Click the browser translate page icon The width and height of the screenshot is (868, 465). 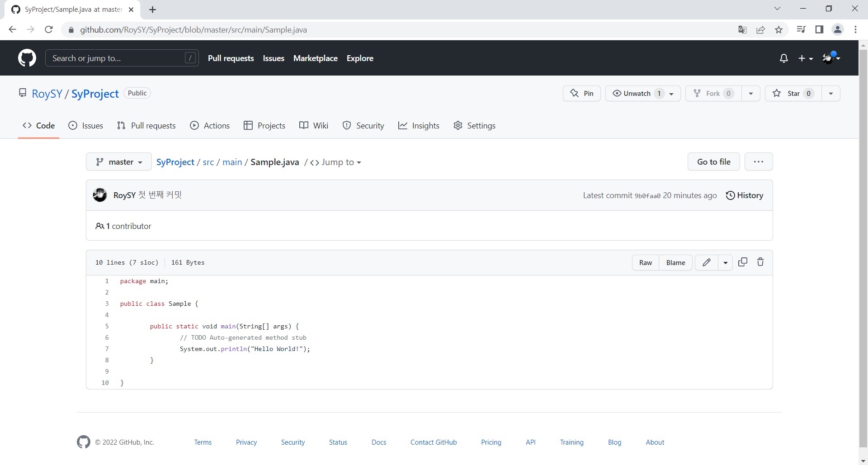pyautogui.click(x=742, y=30)
